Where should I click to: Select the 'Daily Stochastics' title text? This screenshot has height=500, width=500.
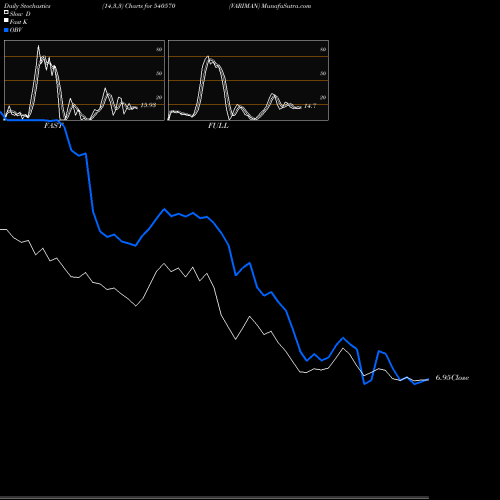[x=27, y=6]
